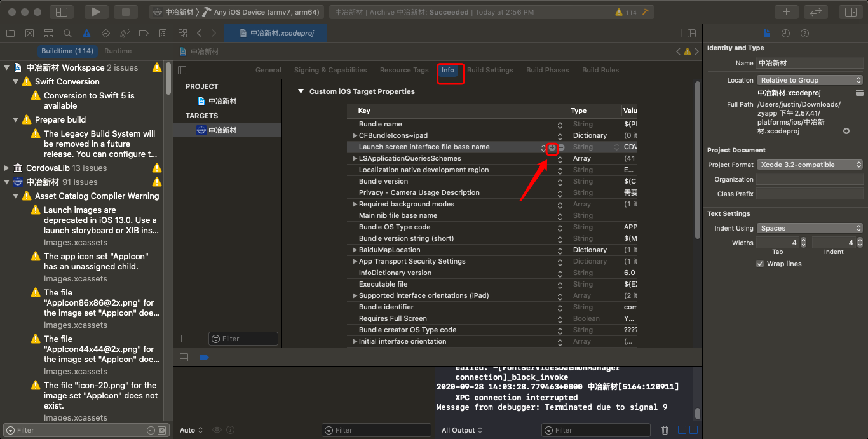
Task: Open the Location Relative to Group dropdown
Action: [x=810, y=80]
